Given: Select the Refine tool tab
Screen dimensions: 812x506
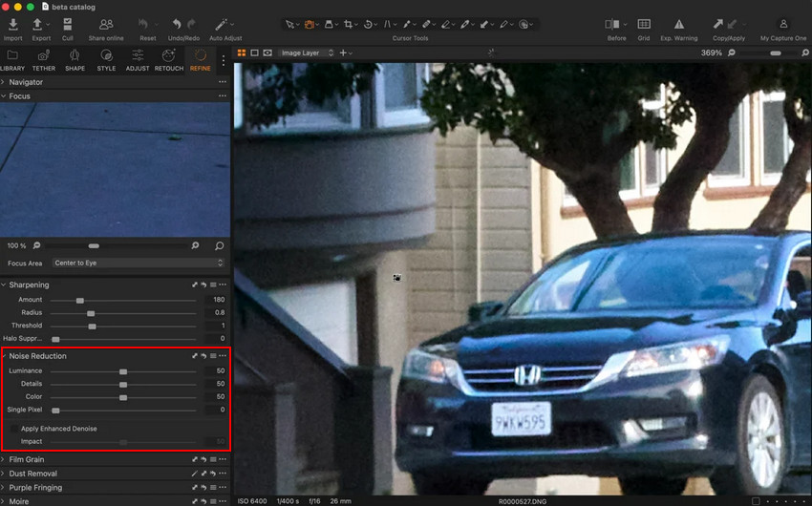Looking at the screenshot, I should [x=200, y=60].
